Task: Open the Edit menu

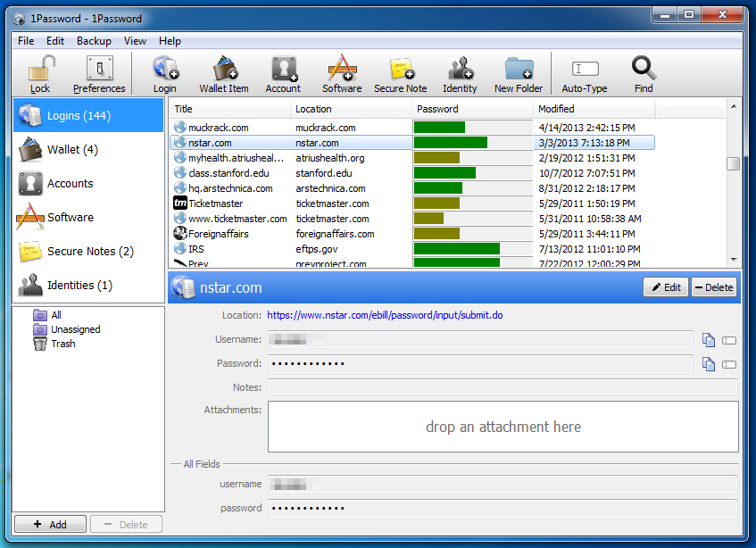Action: pyautogui.click(x=55, y=41)
